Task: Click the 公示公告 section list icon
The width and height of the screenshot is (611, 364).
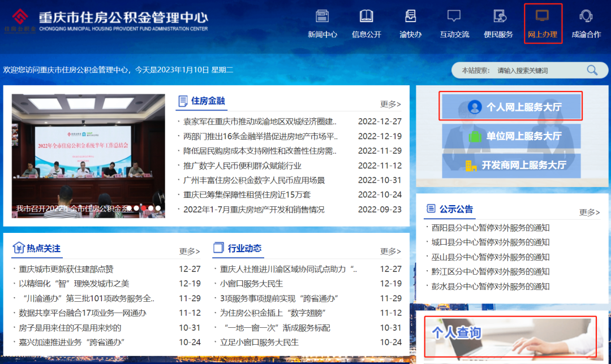Action: tap(431, 209)
